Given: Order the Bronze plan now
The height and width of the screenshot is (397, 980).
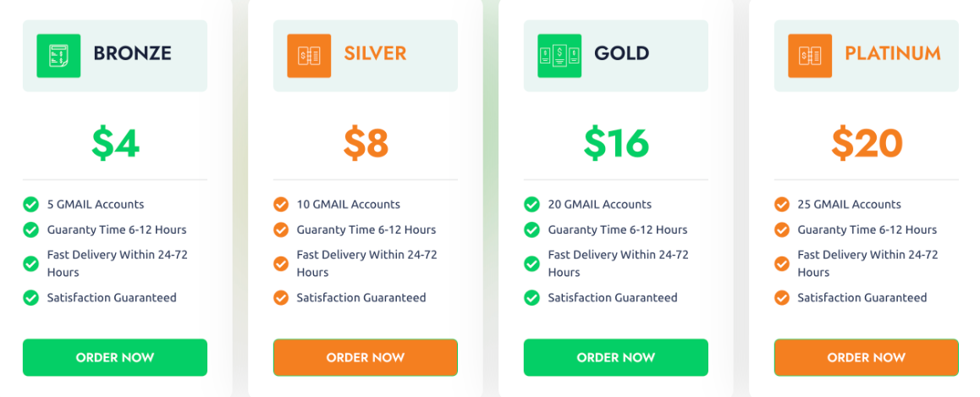Looking at the screenshot, I should 115,357.
